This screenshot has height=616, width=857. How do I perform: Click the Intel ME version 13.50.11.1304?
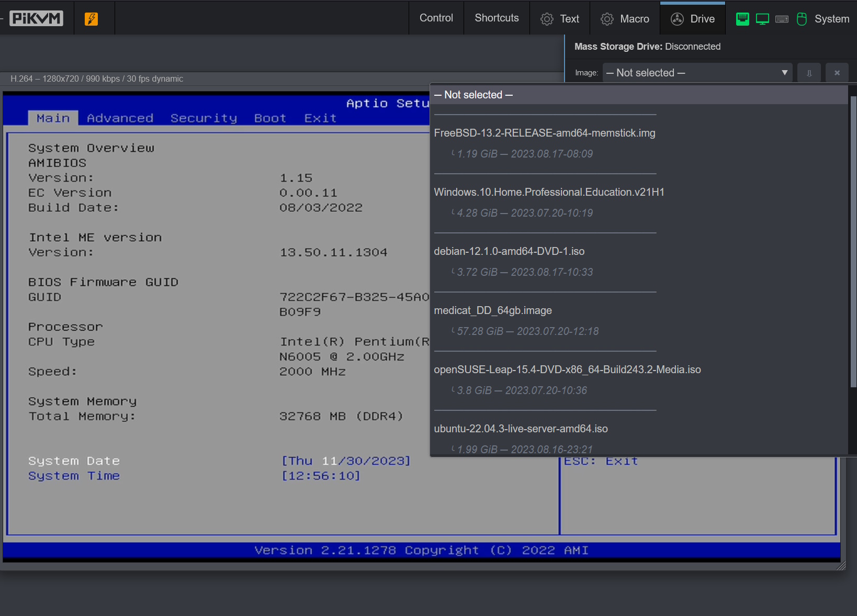pyautogui.click(x=333, y=252)
